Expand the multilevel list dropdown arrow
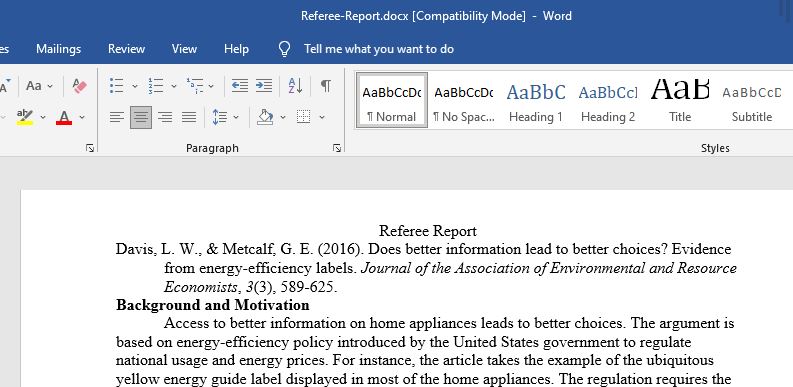This screenshot has width=793, height=387. [x=211, y=87]
